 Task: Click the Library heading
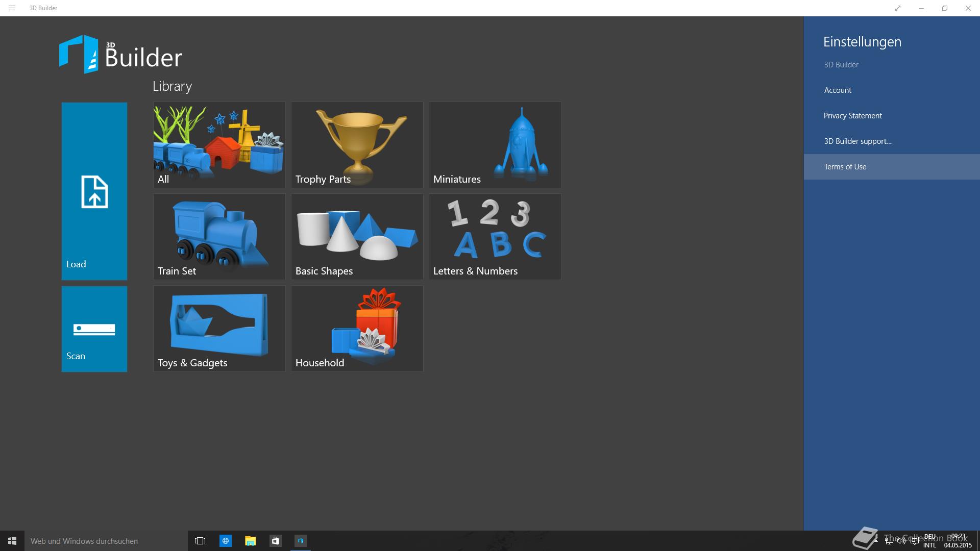[x=173, y=86]
